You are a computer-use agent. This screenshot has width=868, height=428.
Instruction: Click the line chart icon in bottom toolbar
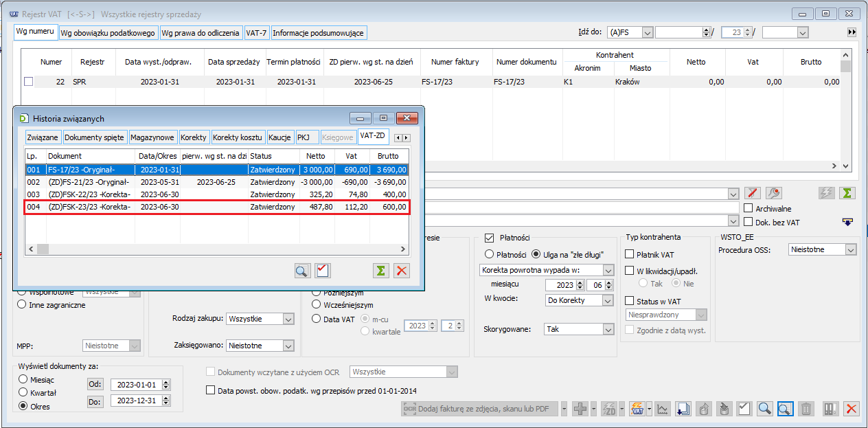tap(663, 409)
